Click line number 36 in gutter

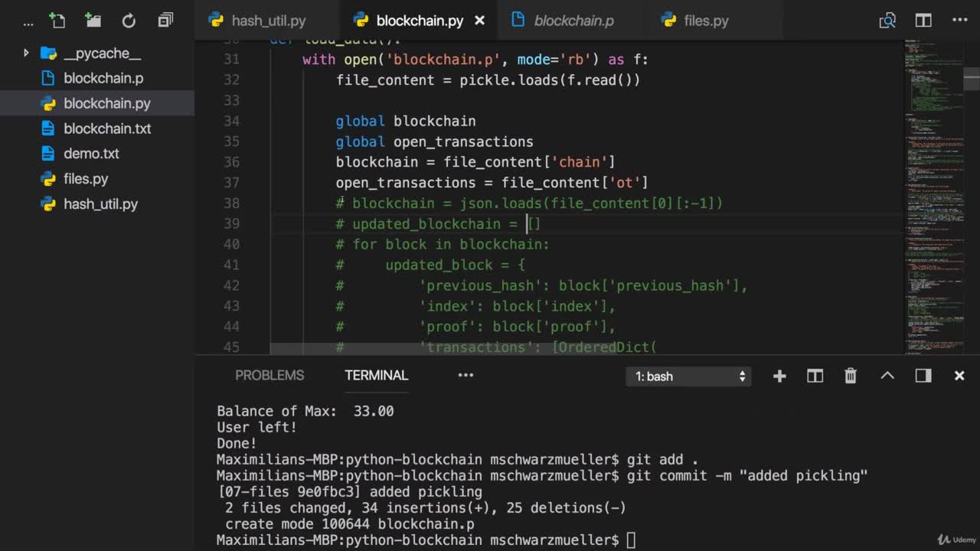(x=231, y=161)
